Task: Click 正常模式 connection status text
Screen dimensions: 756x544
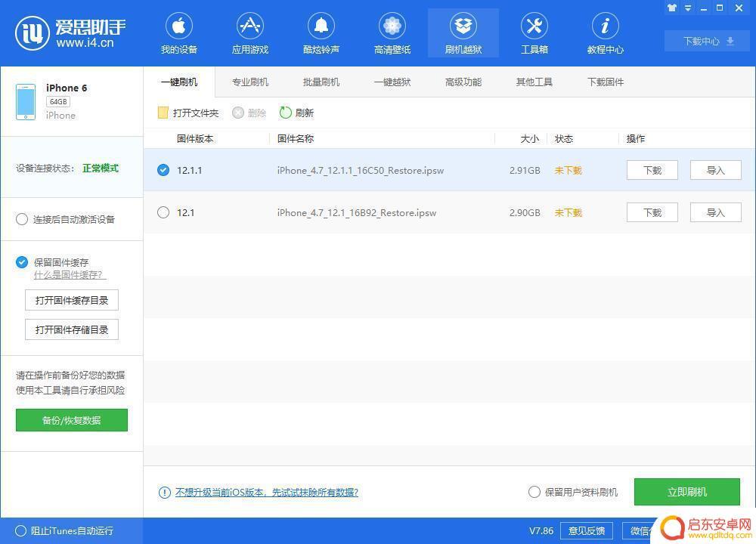Action: 101,168
